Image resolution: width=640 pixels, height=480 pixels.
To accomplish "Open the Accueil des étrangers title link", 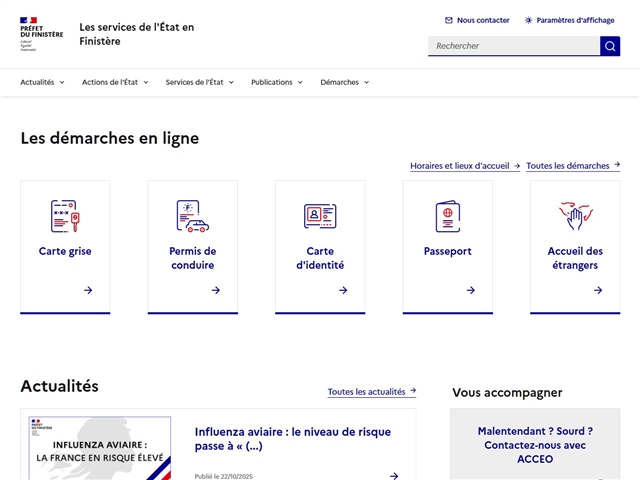I will coord(575,258).
